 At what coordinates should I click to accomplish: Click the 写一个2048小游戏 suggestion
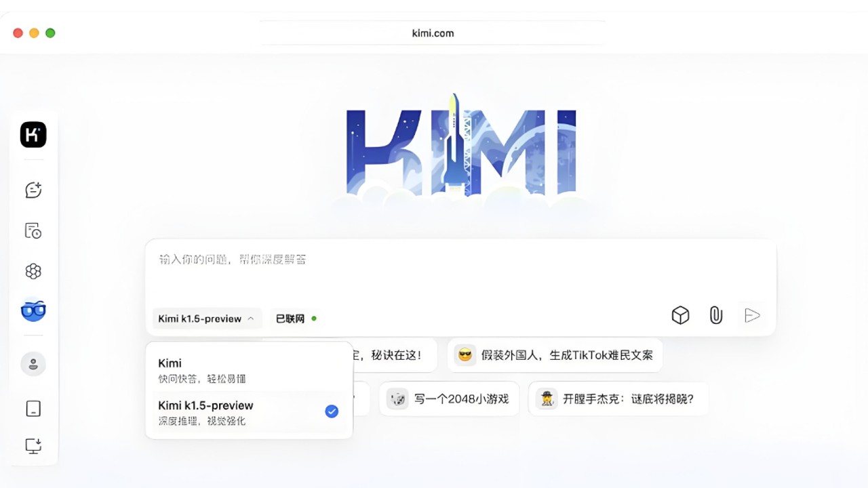(x=449, y=399)
